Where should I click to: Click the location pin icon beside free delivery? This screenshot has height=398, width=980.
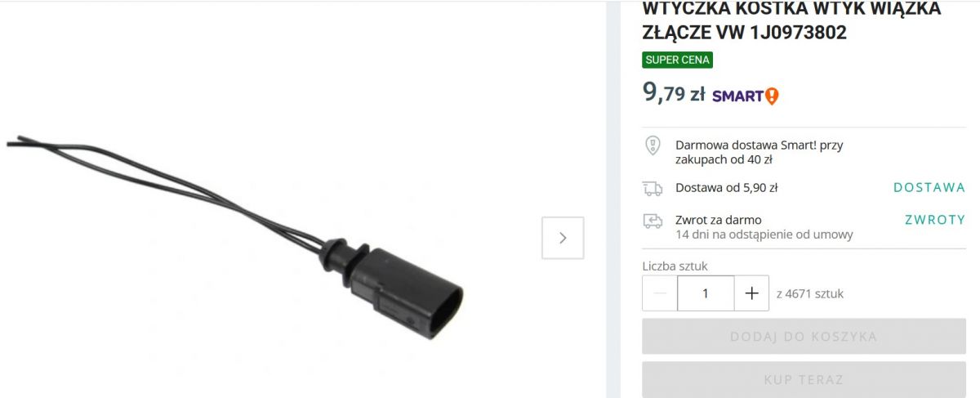[653, 145]
